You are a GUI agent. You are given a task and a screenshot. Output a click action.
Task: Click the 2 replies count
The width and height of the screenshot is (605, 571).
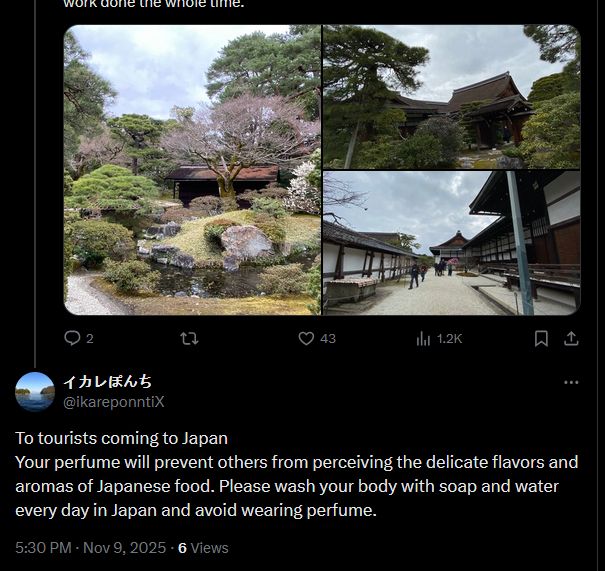[90, 339]
